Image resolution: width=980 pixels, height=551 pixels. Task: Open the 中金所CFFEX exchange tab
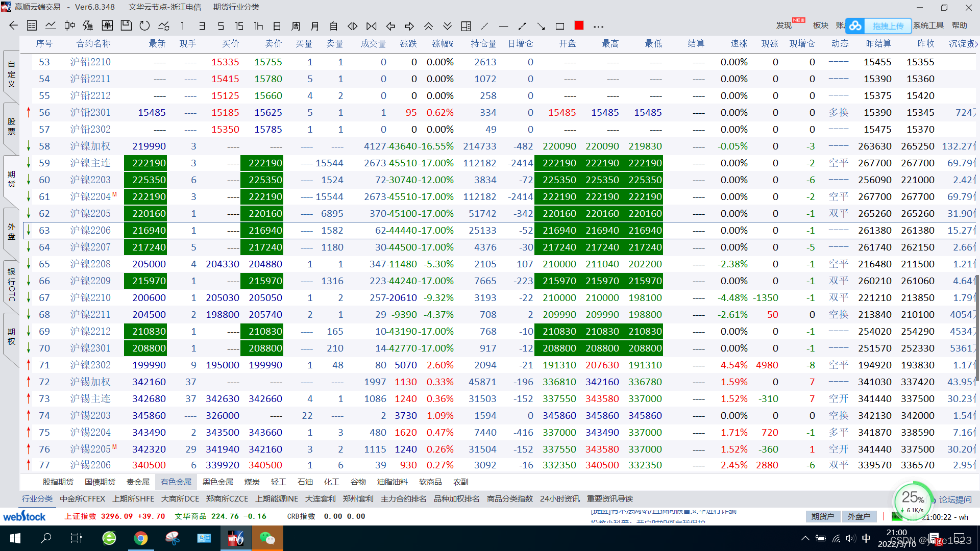pyautogui.click(x=82, y=498)
